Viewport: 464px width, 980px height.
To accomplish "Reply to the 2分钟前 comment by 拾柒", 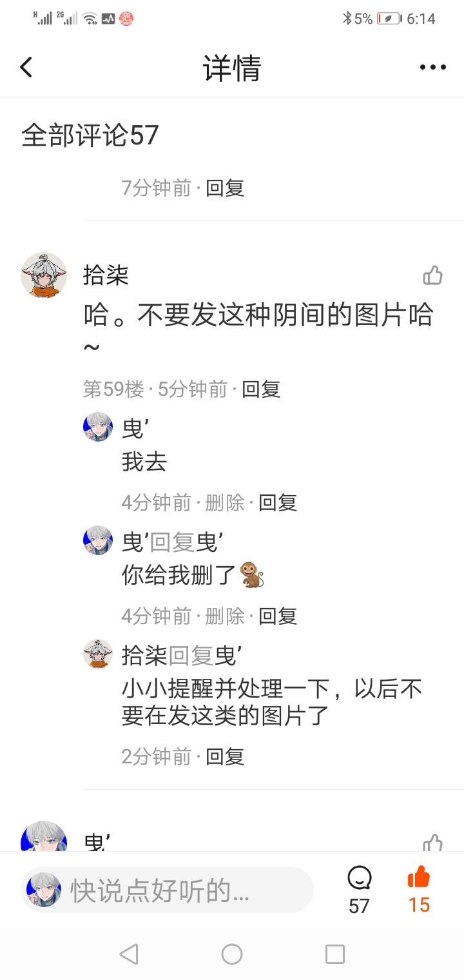I will click(225, 756).
